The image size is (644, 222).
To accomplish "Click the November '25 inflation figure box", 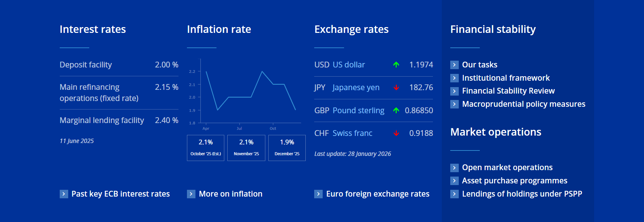I will pos(246,148).
